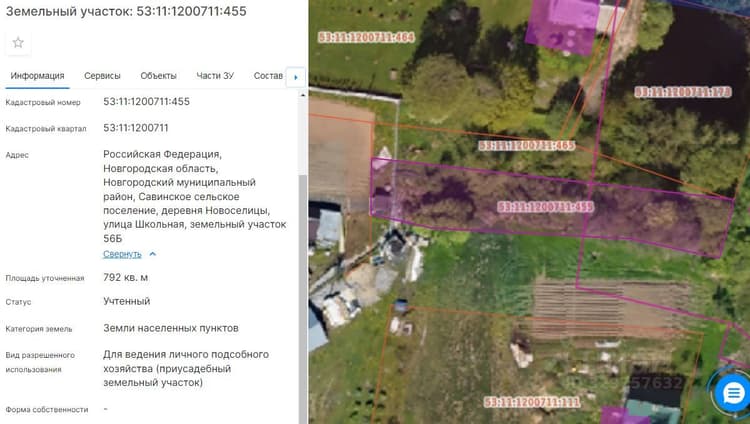Click the chevron icon beside Свернуть
Image resolution: width=750 pixels, height=424 pixels.
coord(153,254)
